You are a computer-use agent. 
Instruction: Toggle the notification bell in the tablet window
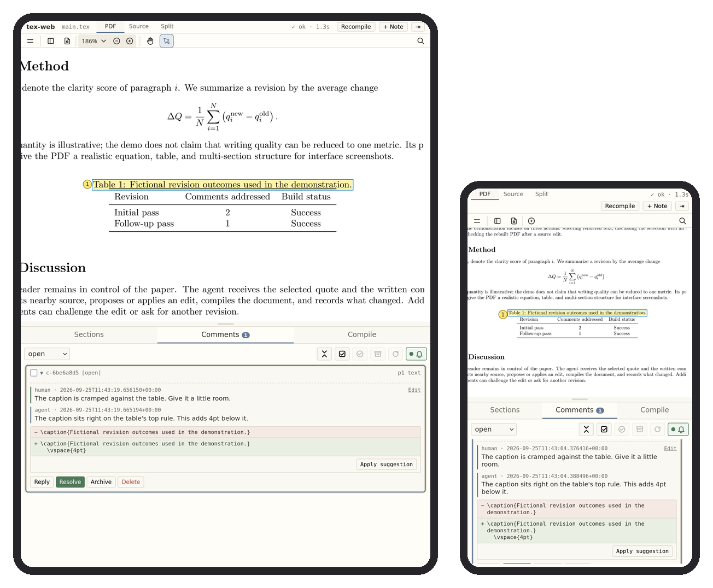tap(416, 354)
